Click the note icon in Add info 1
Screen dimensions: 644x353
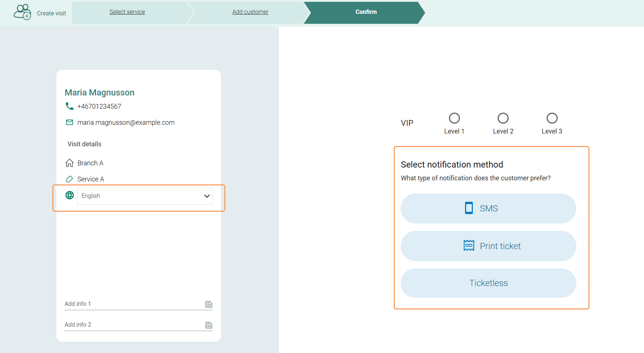(x=209, y=304)
